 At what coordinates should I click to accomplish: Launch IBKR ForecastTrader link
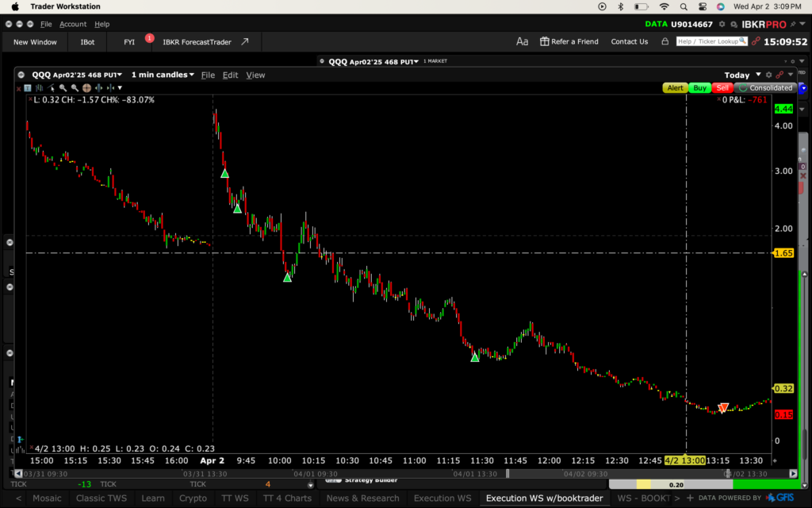point(205,42)
